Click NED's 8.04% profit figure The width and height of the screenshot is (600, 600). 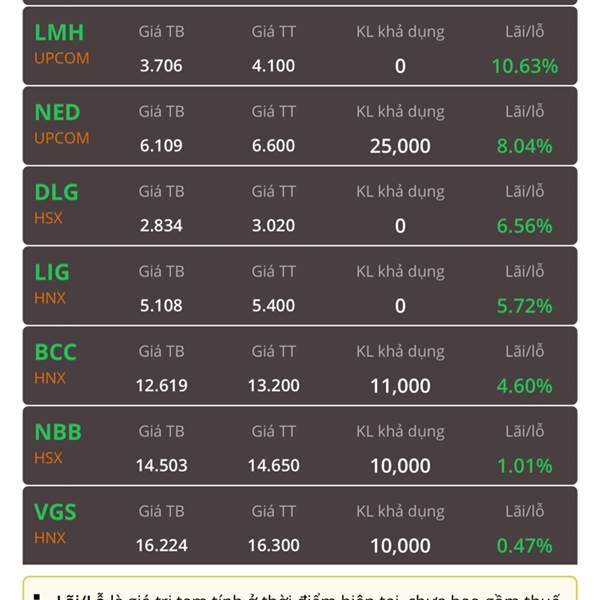(x=525, y=146)
